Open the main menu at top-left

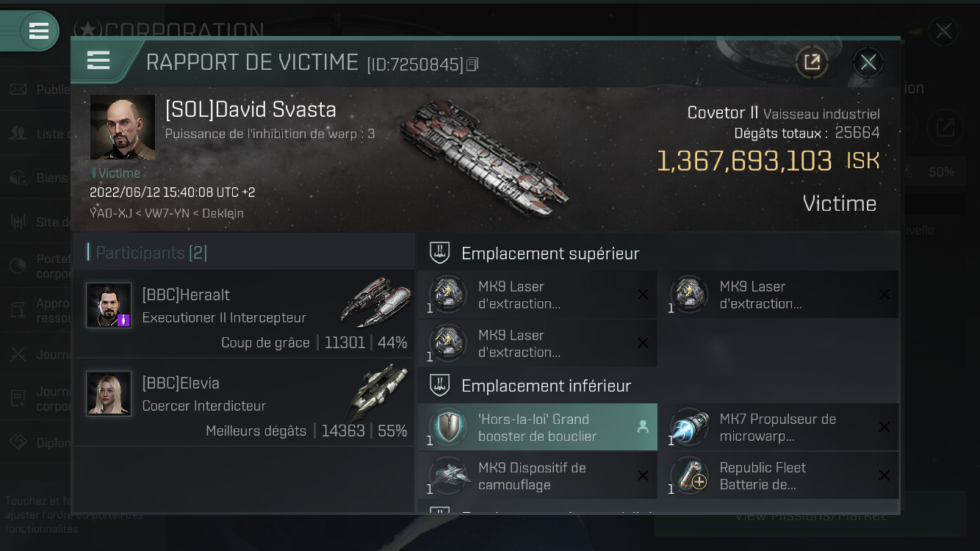click(38, 31)
